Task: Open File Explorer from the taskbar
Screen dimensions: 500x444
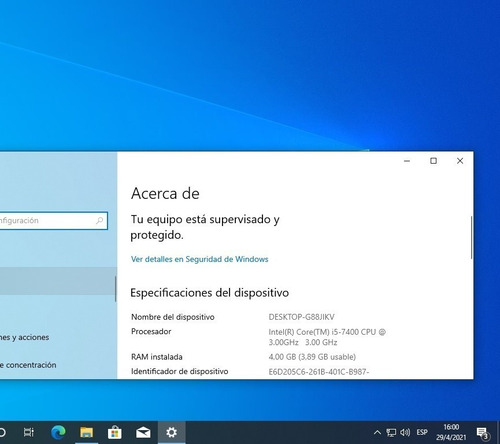Action: pos(86,432)
